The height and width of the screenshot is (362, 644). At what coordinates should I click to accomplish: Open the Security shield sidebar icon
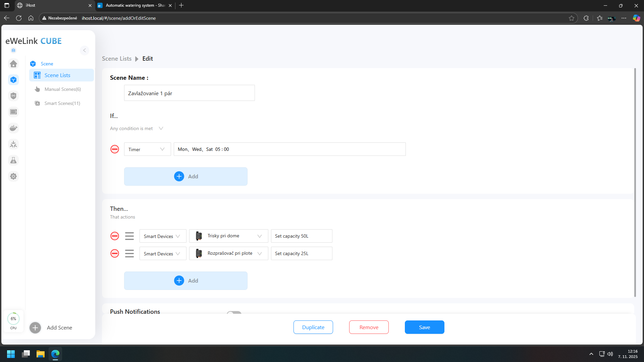click(x=13, y=96)
